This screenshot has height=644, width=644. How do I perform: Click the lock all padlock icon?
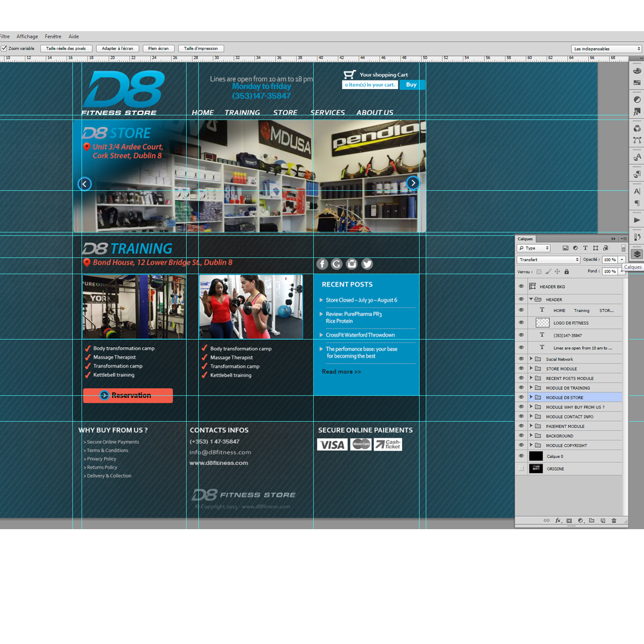pyautogui.click(x=566, y=272)
